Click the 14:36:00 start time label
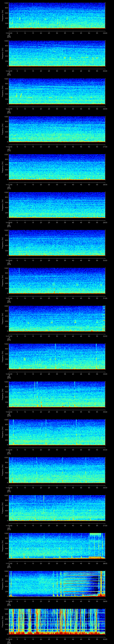The width and height of the screenshot is (114, 644). tap(9, 525)
